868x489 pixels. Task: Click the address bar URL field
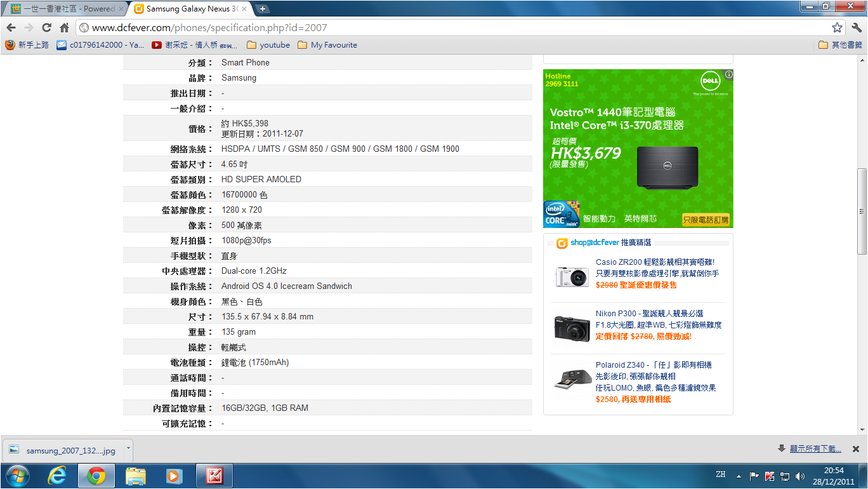444,28
